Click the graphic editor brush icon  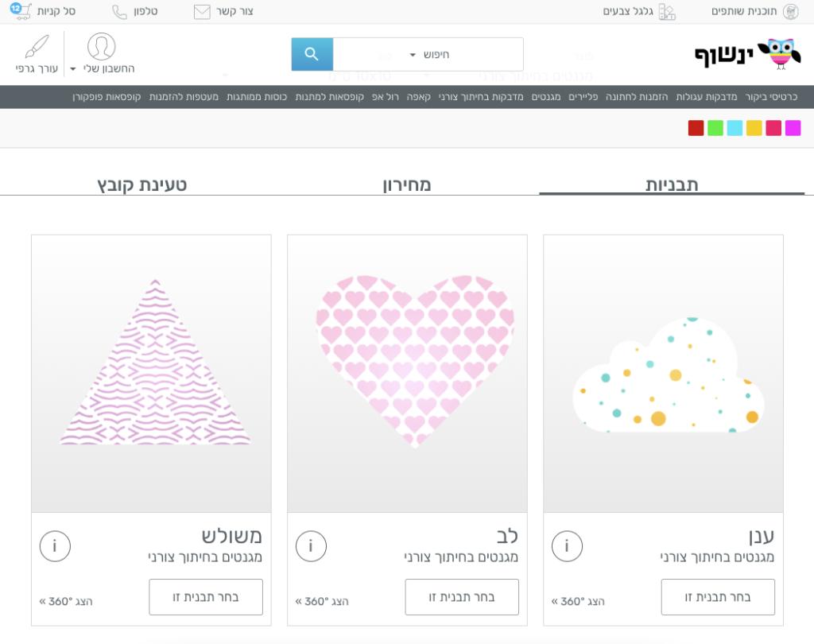pos(37,47)
